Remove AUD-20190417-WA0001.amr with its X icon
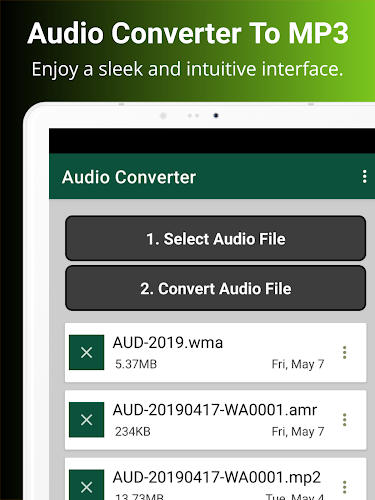 pos(86,420)
